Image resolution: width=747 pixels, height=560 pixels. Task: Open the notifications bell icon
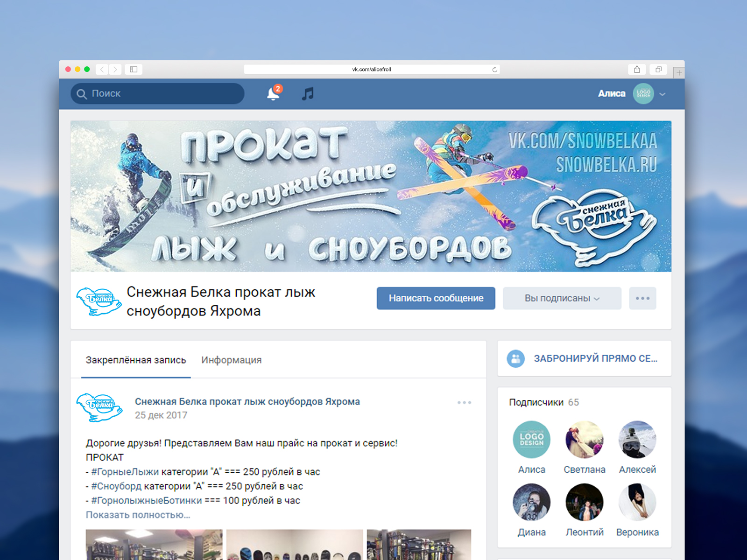pyautogui.click(x=273, y=94)
